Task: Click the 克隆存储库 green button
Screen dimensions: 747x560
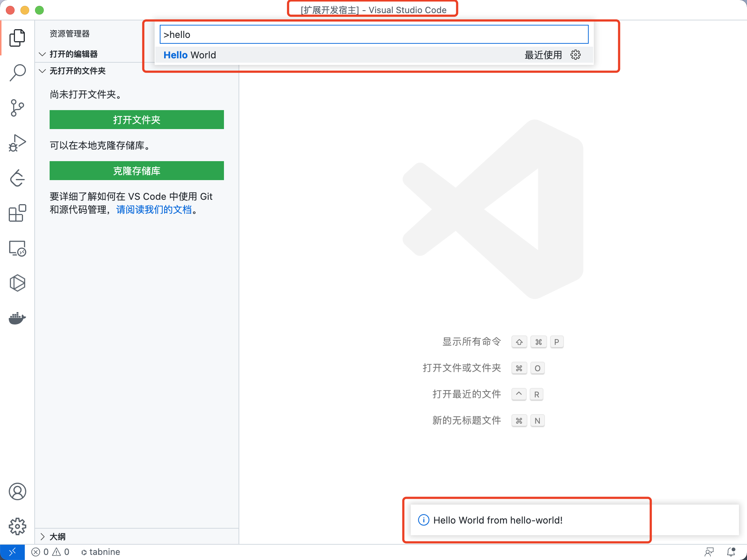Action: coord(137,171)
